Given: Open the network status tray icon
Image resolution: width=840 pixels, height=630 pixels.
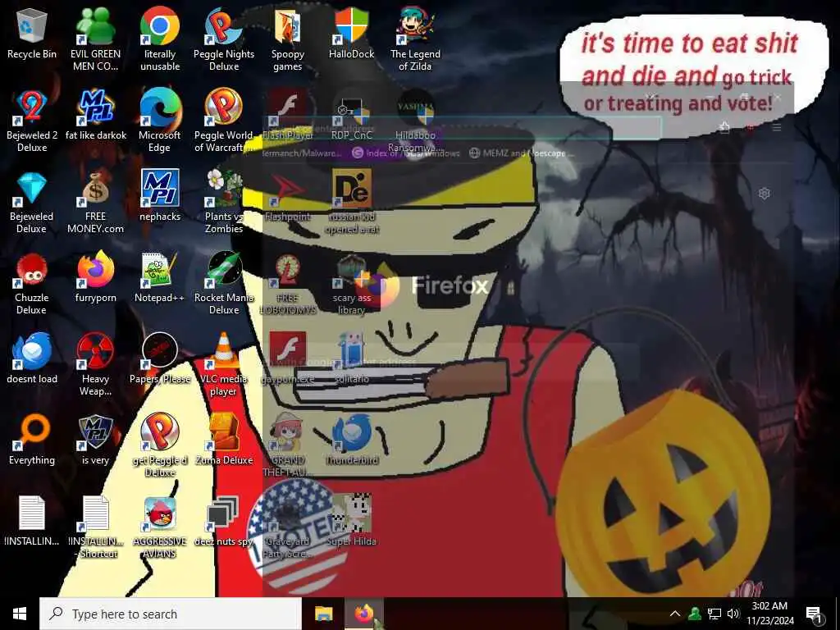Looking at the screenshot, I should (x=714, y=614).
